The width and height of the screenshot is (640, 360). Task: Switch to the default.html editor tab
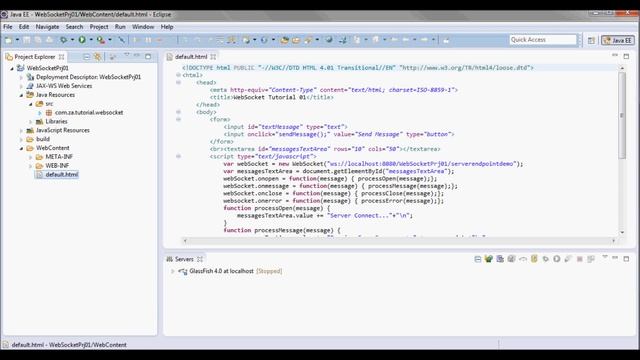click(x=191, y=57)
